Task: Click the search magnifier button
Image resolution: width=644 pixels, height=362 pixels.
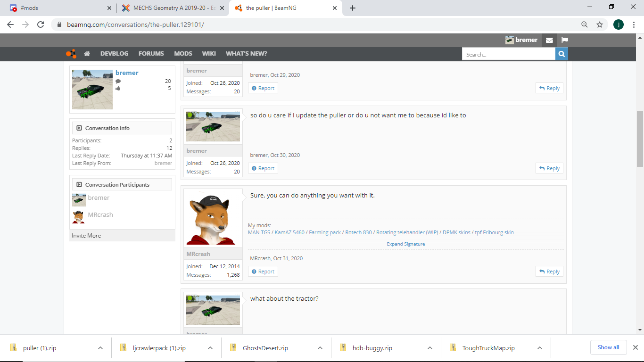Action: coord(561,54)
